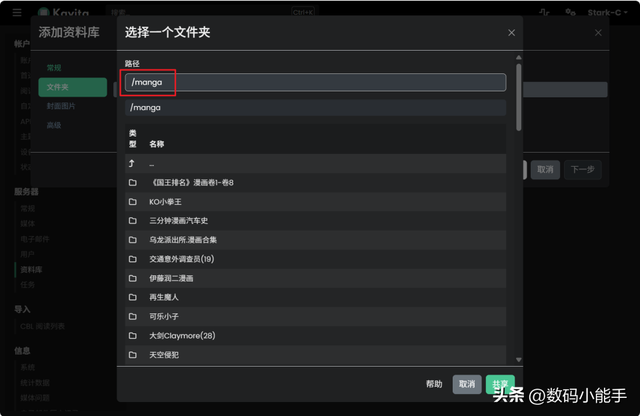Viewport: 640px width, 416px height.
Task: Close the 选择一个文件夹 dialog
Action: tap(511, 33)
